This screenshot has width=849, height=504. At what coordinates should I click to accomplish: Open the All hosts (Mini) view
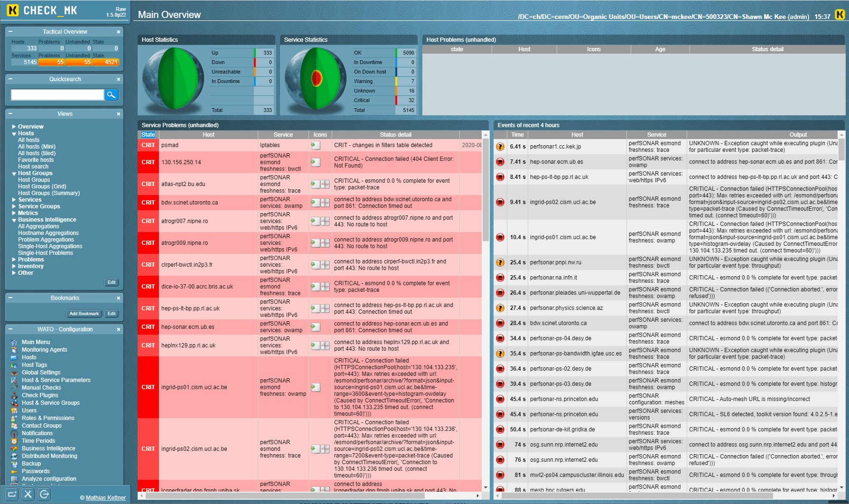click(37, 147)
